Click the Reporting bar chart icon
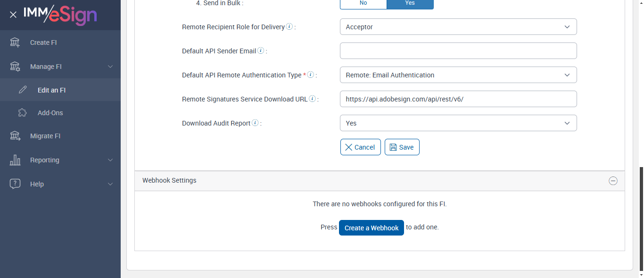This screenshot has height=278, width=644. (x=15, y=160)
